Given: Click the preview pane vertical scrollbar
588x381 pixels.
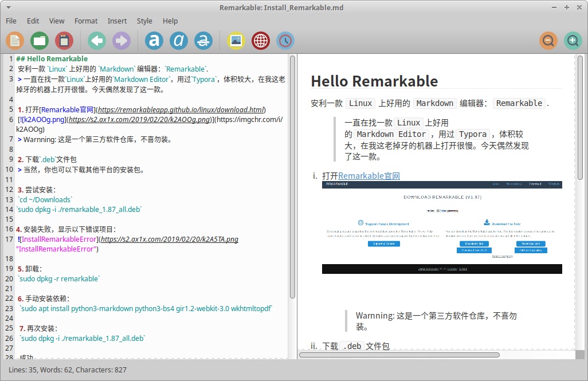Looking at the screenshot, I should point(580,118).
